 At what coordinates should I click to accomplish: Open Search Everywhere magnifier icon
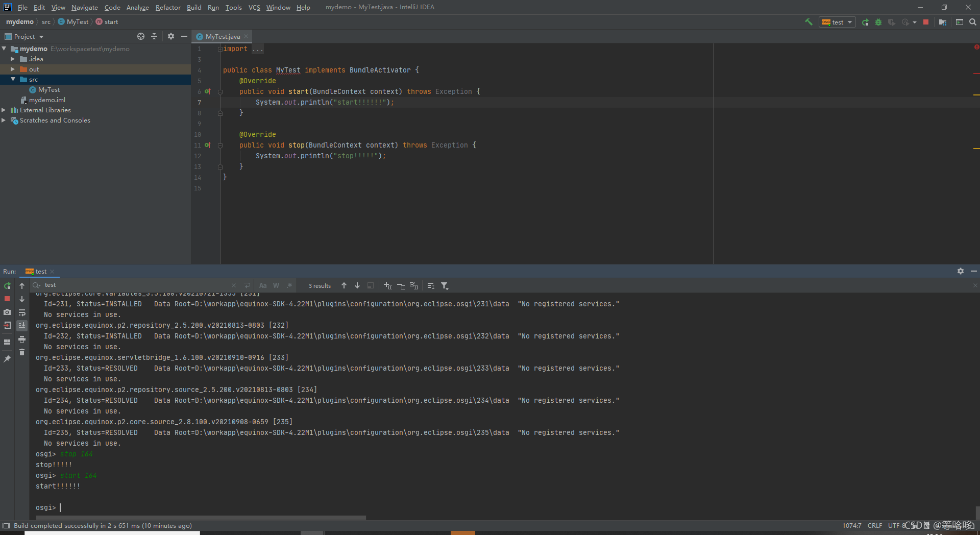tap(973, 22)
